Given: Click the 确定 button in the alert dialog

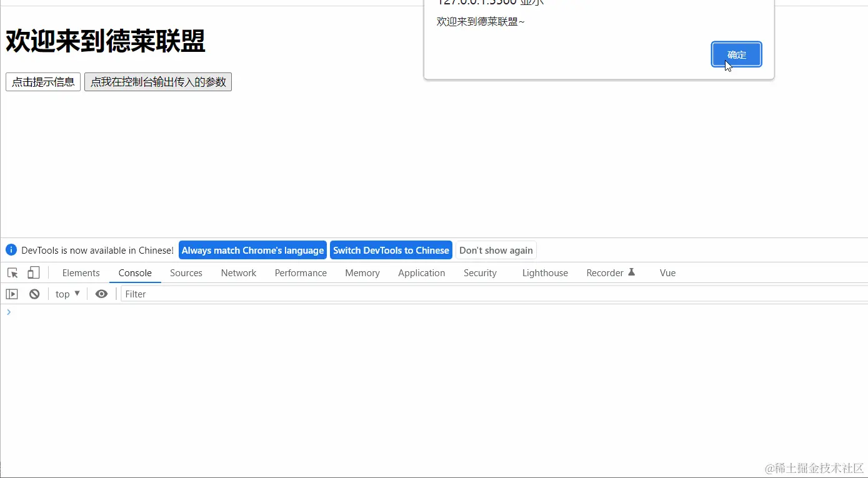Looking at the screenshot, I should [x=737, y=54].
